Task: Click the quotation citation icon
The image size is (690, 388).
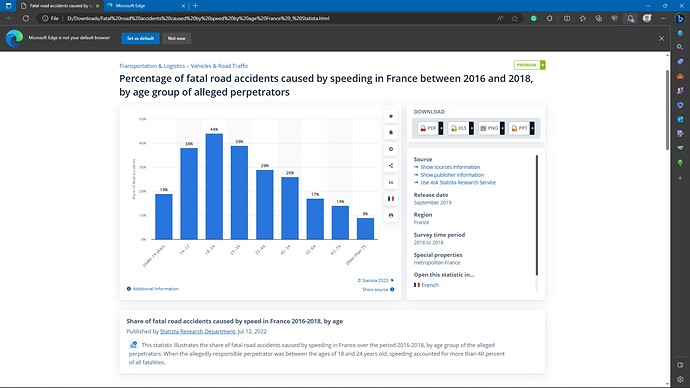Action: coord(391,182)
